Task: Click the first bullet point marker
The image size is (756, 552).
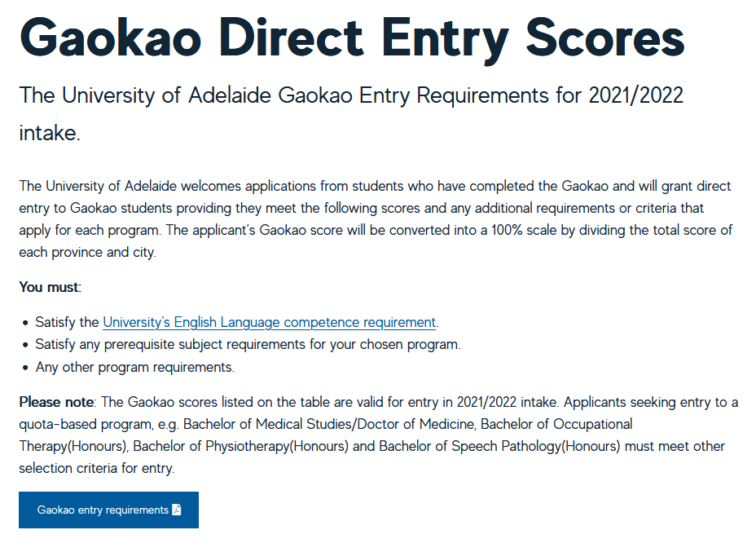Action: [25, 323]
